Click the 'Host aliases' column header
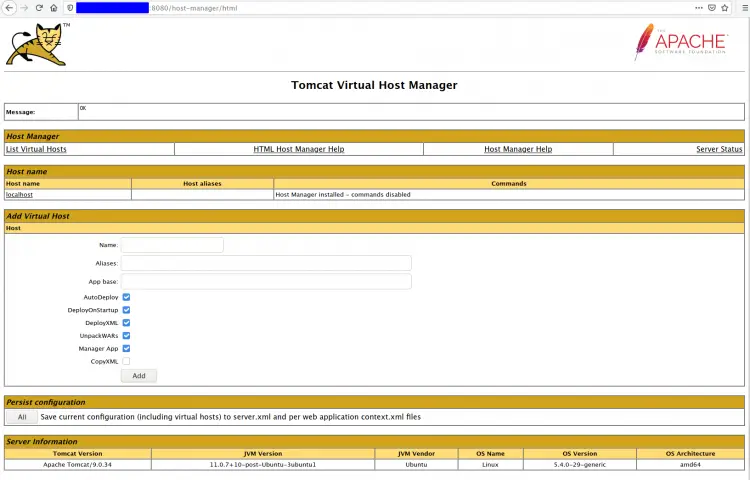 click(x=202, y=184)
